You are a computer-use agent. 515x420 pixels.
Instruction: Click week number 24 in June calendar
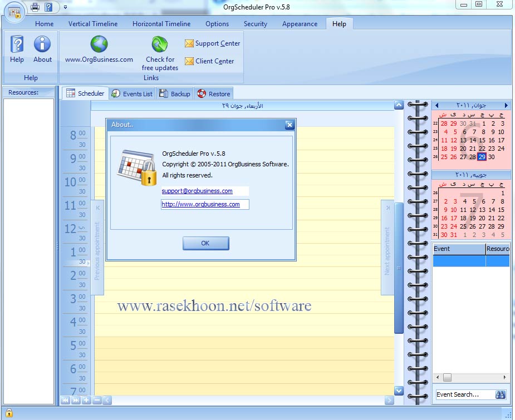435,140
